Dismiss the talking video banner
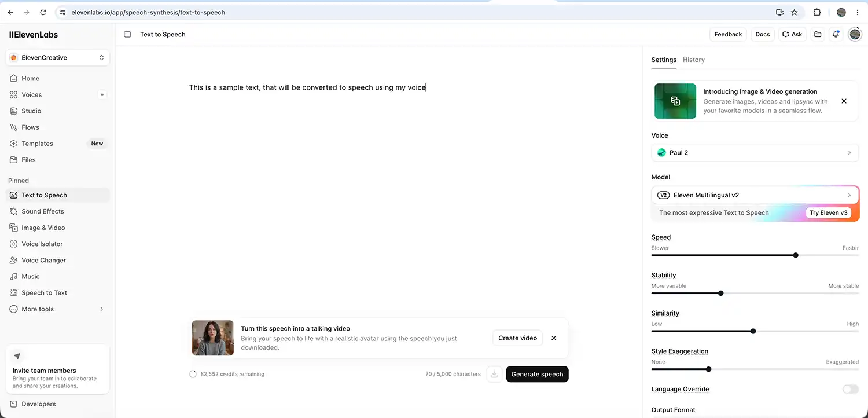Image resolution: width=868 pixels, height=418 pixels. 554,338
